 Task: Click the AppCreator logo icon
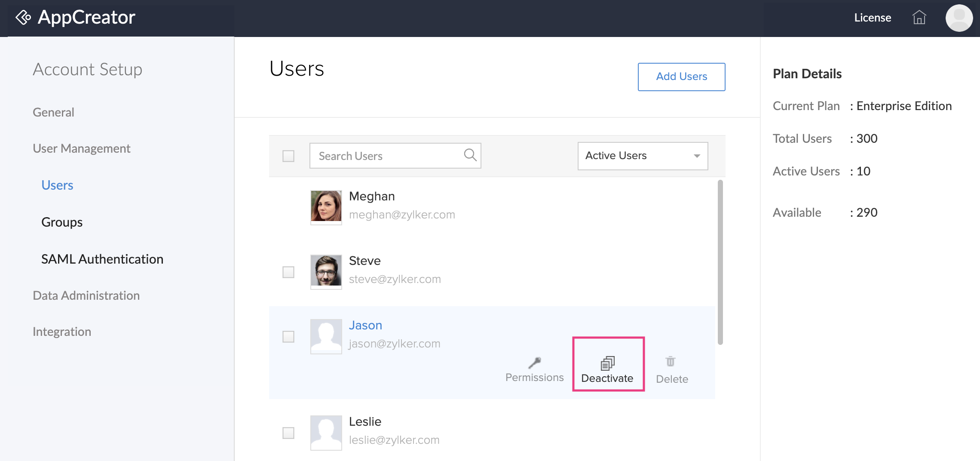(23, 18)
